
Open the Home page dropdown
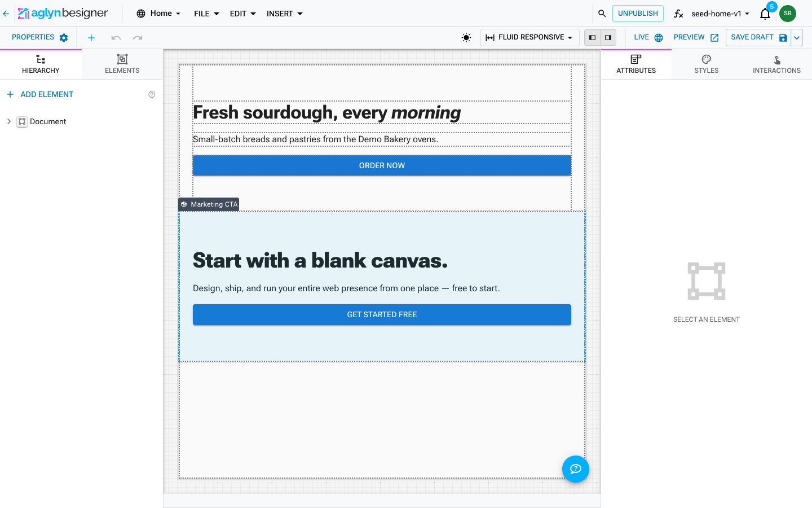(158, 14)
